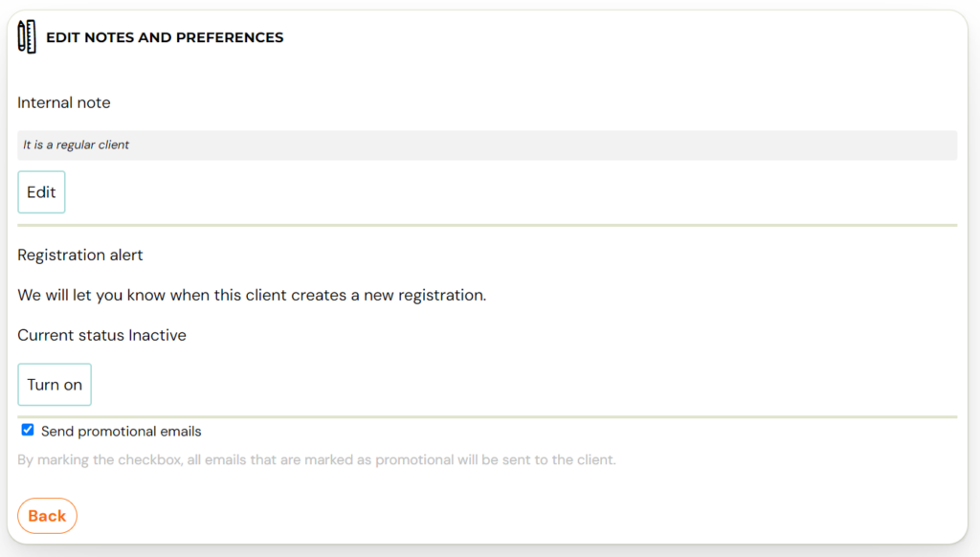
Task: Uncheck the Send promotional emails checkbox
Action: (x=28, y=430)
